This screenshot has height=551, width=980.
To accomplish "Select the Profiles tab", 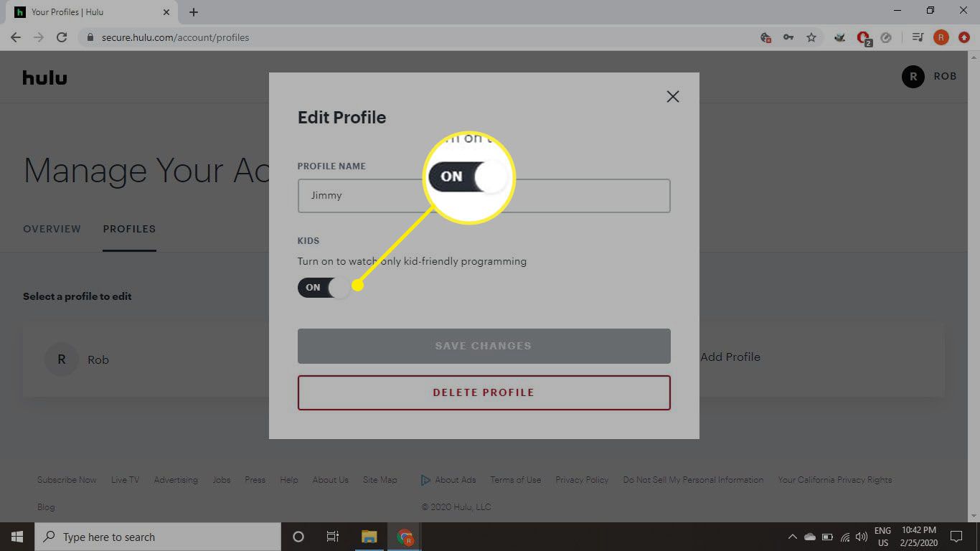I will 129,229.
